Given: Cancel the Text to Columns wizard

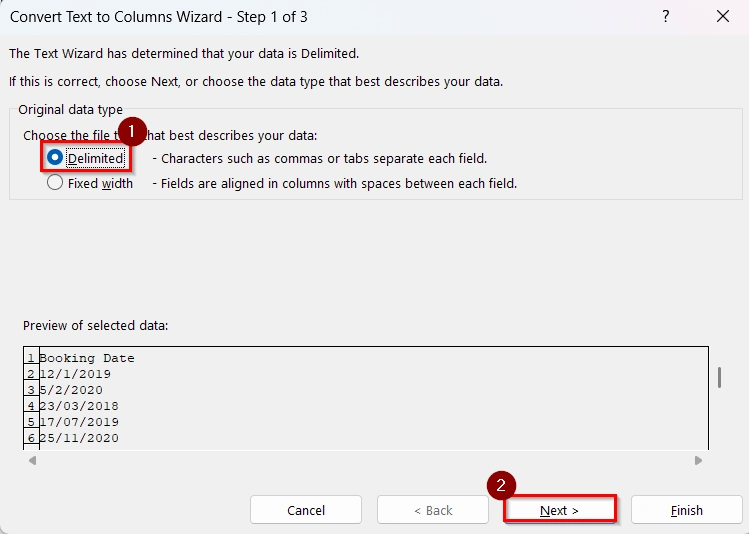Looking at the screenshot, I should pos(306,510).
